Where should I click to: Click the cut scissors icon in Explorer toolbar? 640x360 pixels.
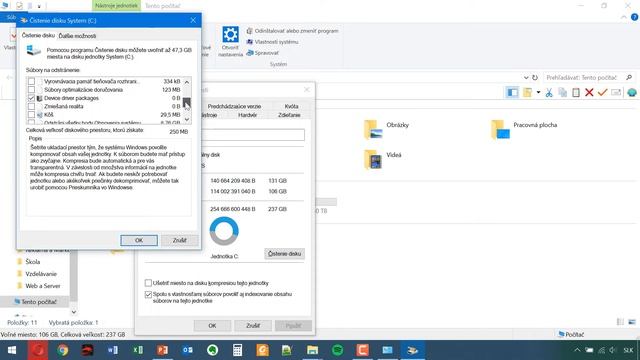click(549, 93)
